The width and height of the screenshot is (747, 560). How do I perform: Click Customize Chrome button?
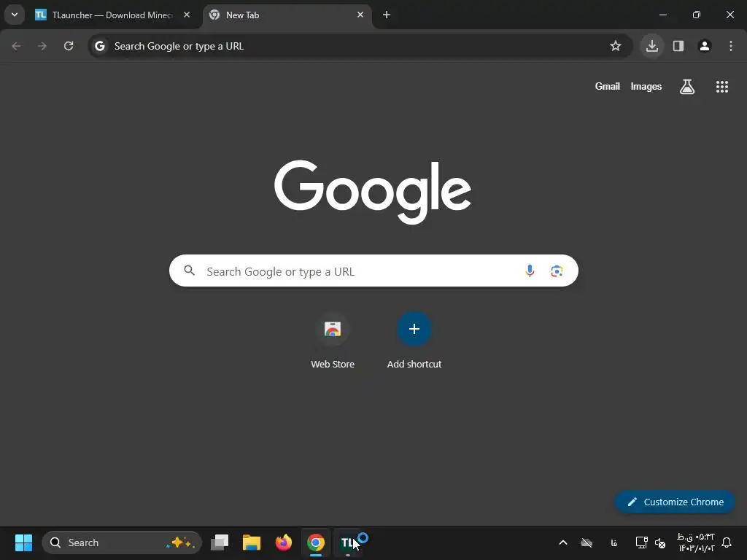675,502
